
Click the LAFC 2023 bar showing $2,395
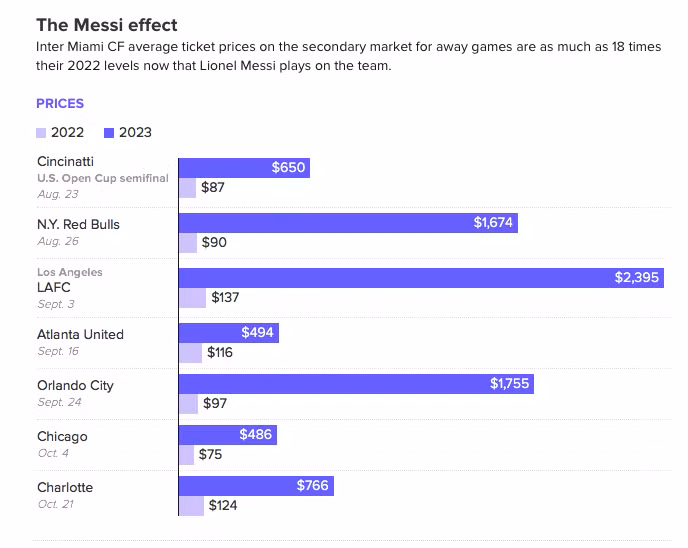(x=421, y=277)
